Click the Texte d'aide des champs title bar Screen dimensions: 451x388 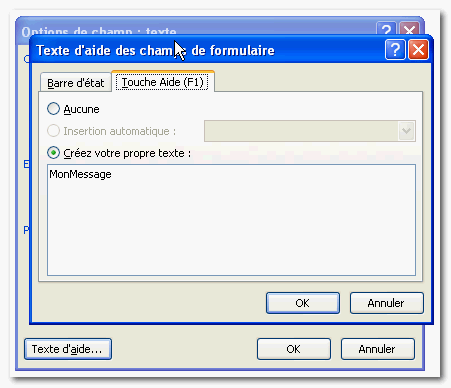tap(207, 50)
